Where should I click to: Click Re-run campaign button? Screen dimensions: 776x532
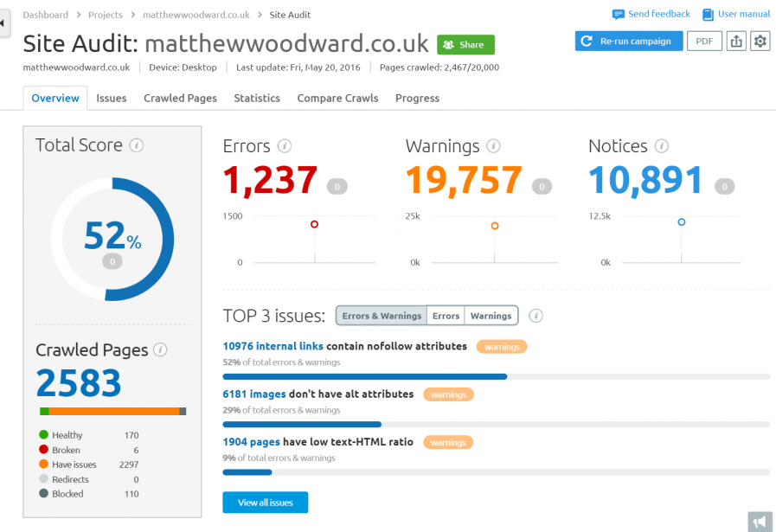(629, 41)
